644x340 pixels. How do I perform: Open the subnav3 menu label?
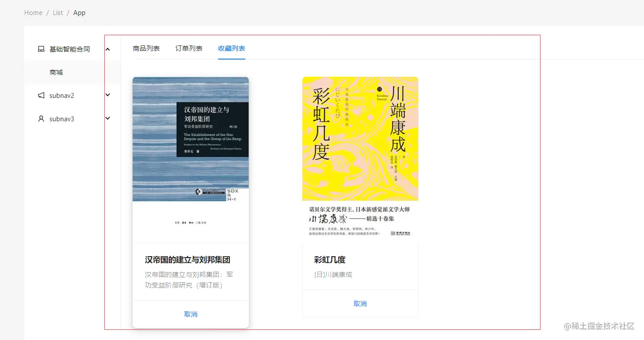click(62, 119)
